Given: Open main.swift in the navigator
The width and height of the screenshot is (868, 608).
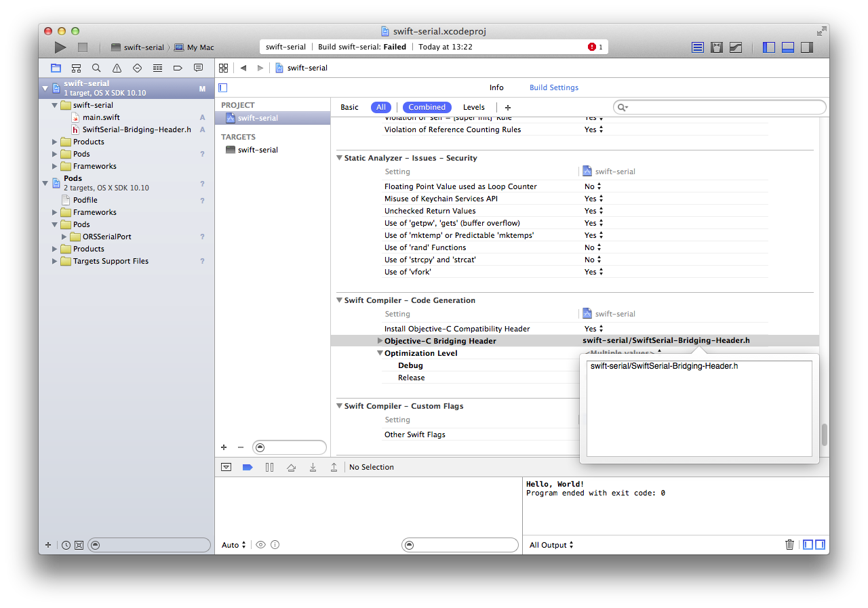Looking at the screenshot, I should [101, 117].
